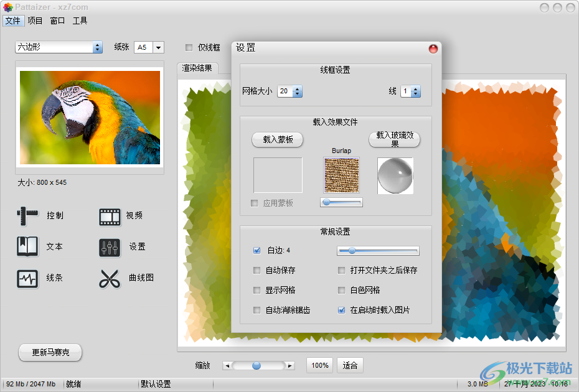Image resolution: width=579 pixels, height=392 pixels.
Task: Select the 线条 waveform icon
Action: [x=27, y=278]
